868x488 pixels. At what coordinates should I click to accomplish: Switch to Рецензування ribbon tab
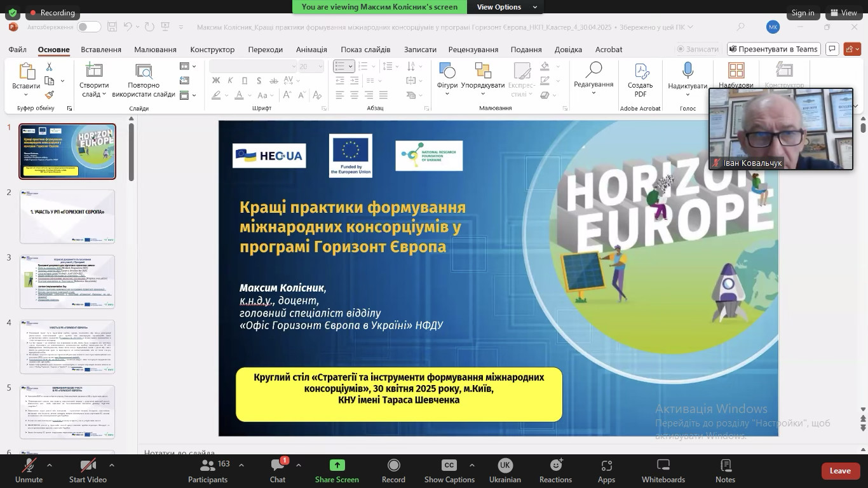click(473, 50)
